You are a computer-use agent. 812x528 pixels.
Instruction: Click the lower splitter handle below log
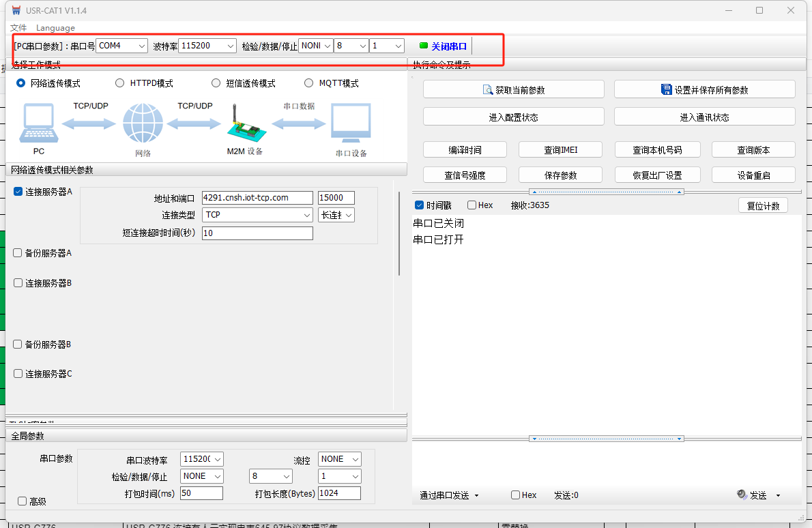(607, 439)
